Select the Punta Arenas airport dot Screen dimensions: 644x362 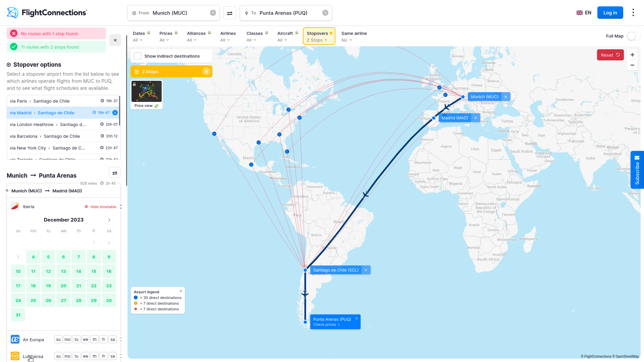[x=305, y=322]
